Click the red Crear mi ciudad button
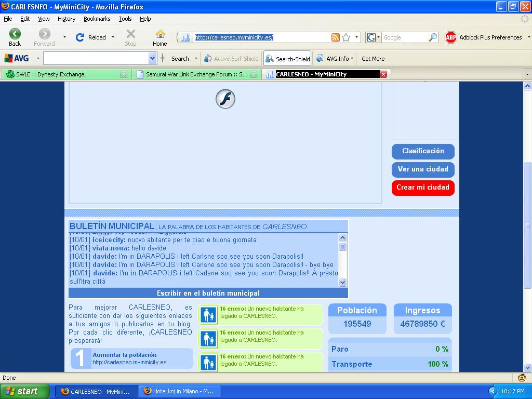This screenshot has width=532, height=399. click(423, 188)
